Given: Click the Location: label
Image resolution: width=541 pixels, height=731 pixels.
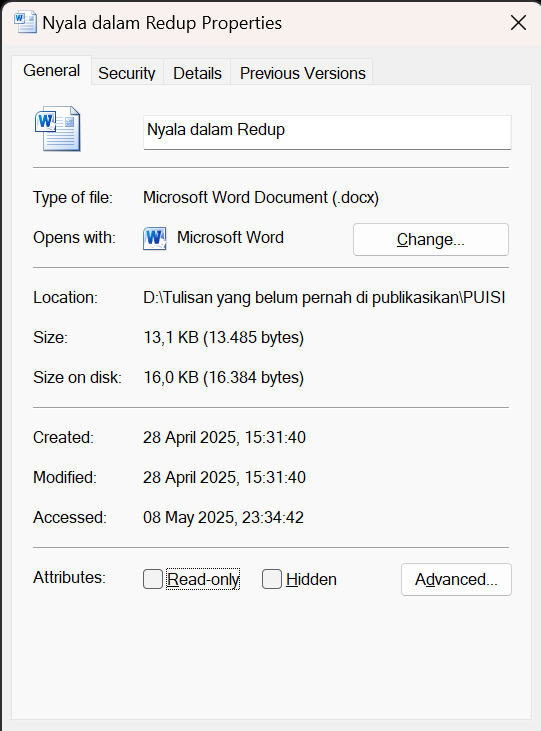Looking at the screenshot, I should [65, 297].
